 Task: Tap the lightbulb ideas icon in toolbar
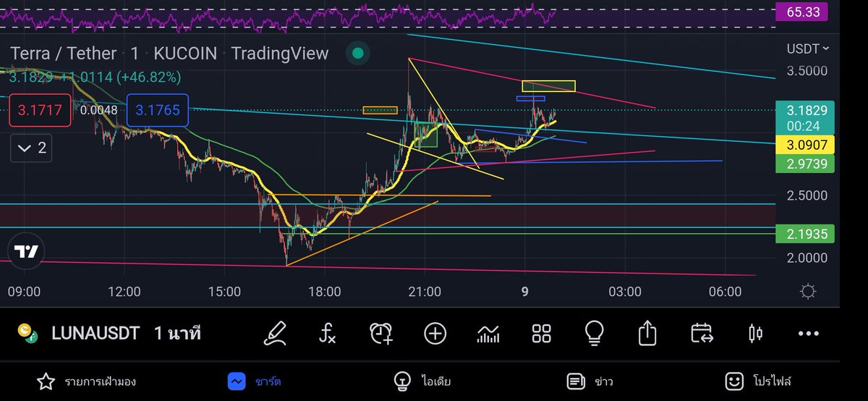tap(595, 334)
